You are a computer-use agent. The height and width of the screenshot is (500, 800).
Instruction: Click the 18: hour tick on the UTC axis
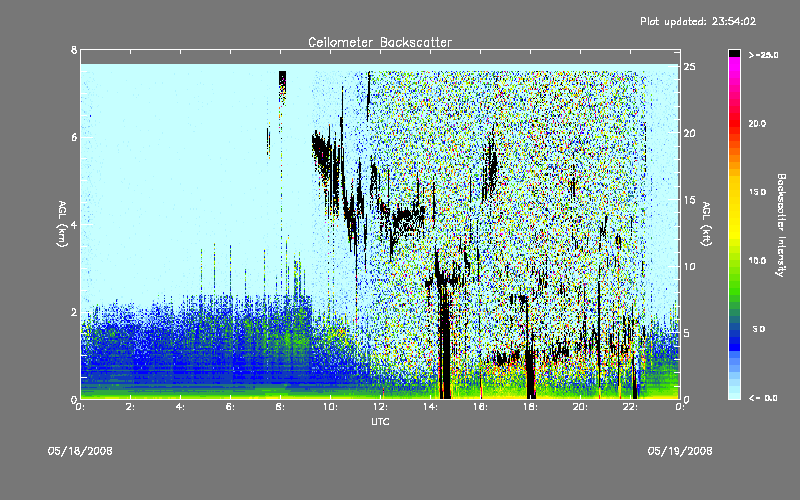tap(530, 407)
